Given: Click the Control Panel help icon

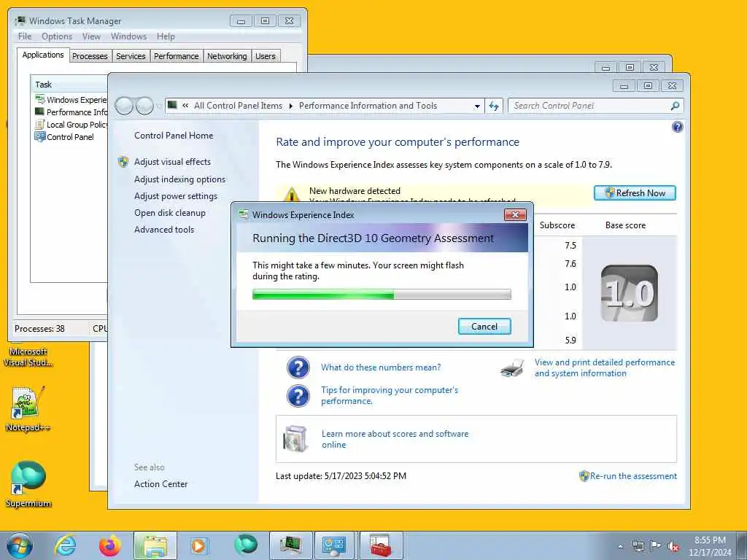Looking at the screenshot, I should (677, 127).
